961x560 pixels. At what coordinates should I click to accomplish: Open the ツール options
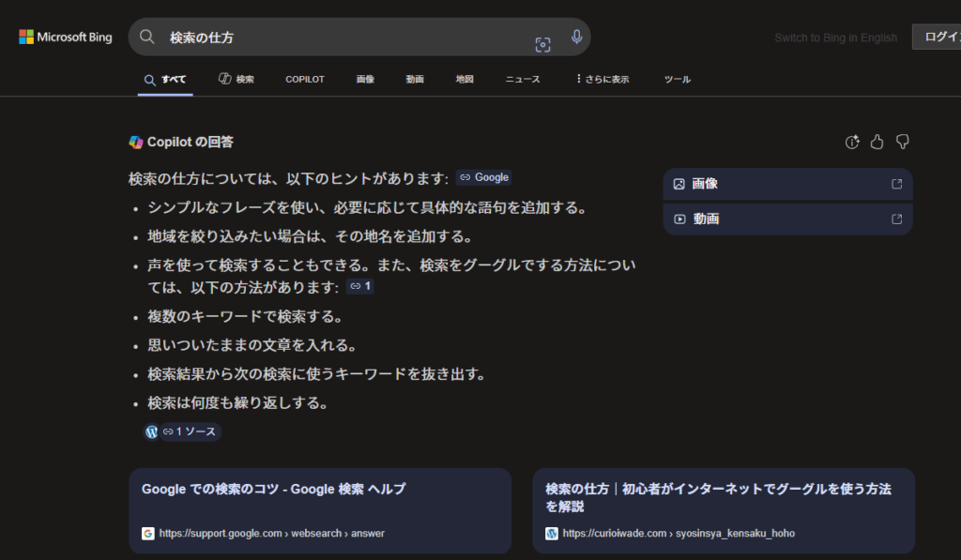pos(678,80)
